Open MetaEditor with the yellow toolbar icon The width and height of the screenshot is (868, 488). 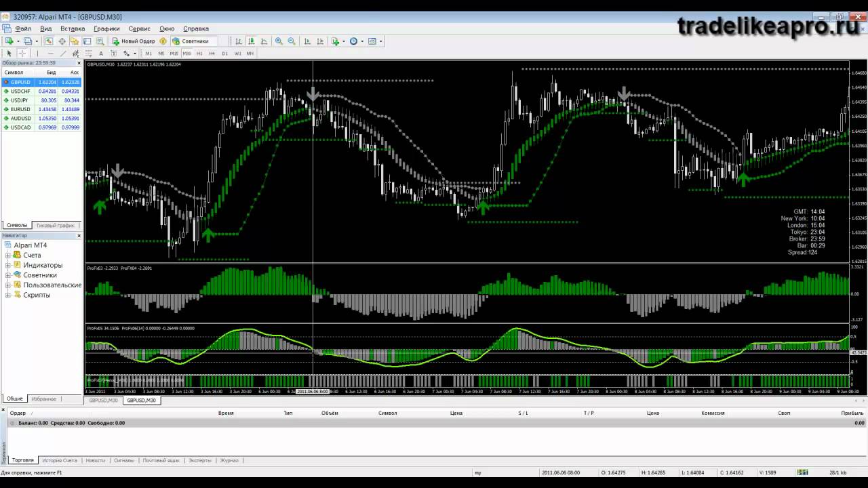pyautogui.click(x=163, y=41)
